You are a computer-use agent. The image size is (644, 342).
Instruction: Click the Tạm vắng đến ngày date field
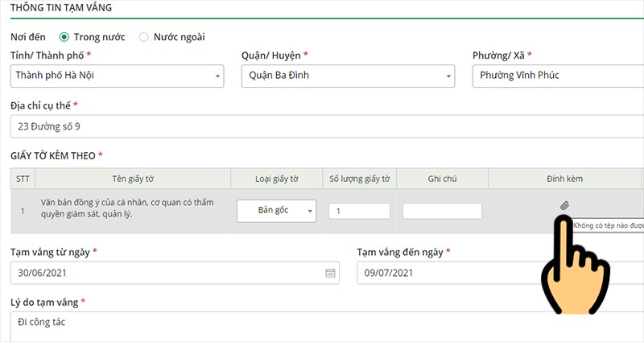pos(500,273)
